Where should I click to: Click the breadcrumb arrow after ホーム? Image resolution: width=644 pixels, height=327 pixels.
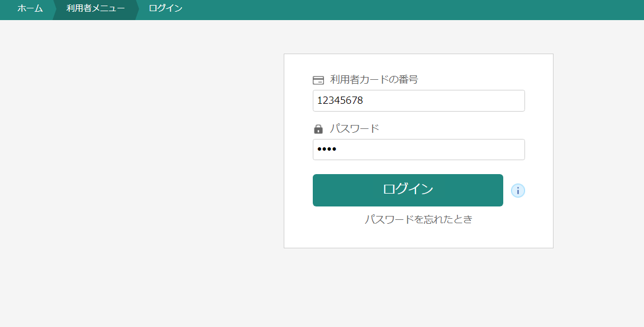55,9
